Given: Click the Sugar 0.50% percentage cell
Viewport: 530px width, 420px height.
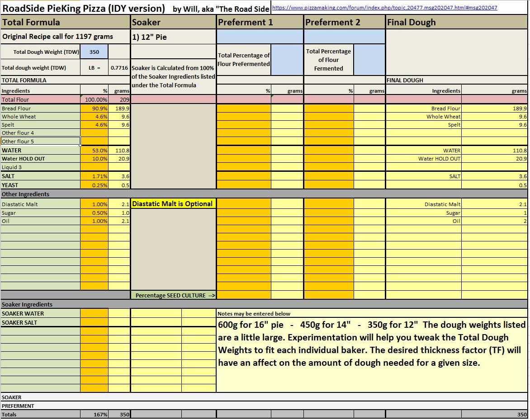Looking at the screenshot, I should (94, 213).
